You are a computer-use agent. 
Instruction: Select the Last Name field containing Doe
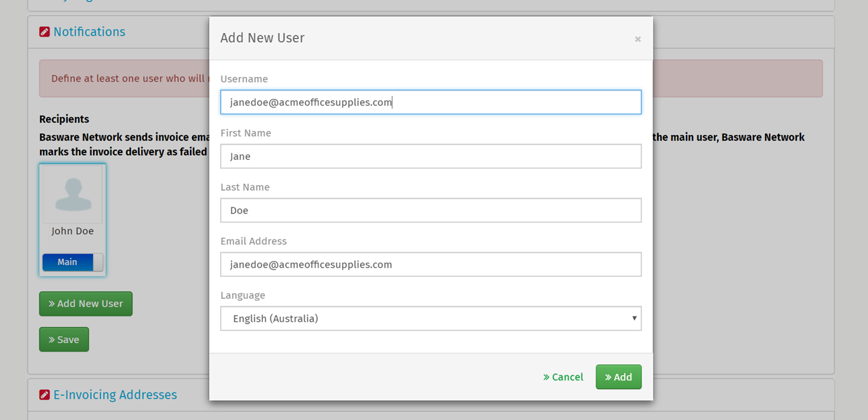point(430,211)
